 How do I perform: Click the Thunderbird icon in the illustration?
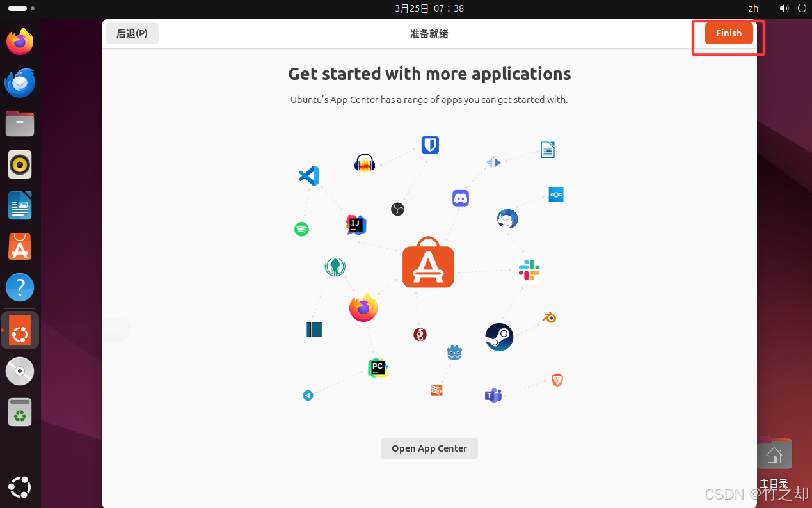coord(507,219)
